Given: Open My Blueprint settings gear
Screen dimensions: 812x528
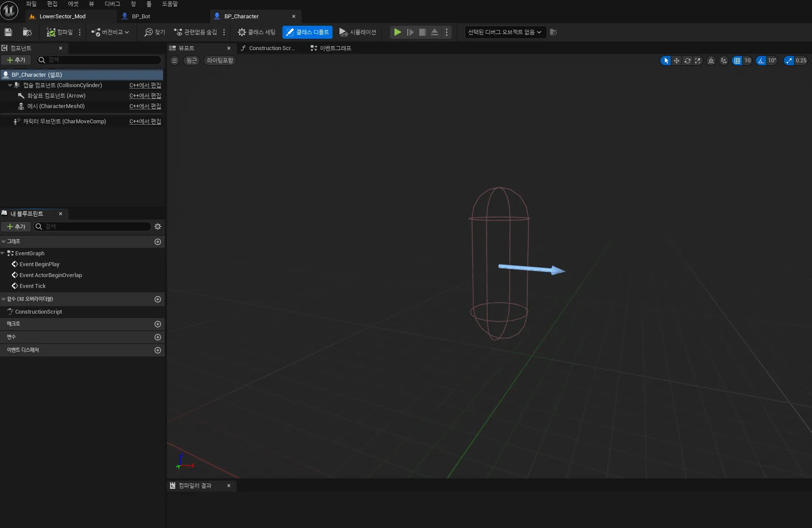Looking at the screenshot, I should (158, 227).
